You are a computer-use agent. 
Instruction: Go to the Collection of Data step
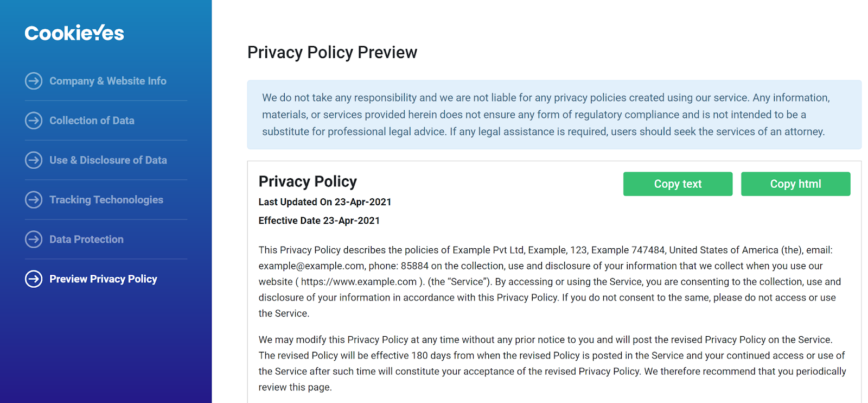click(92, 121)
